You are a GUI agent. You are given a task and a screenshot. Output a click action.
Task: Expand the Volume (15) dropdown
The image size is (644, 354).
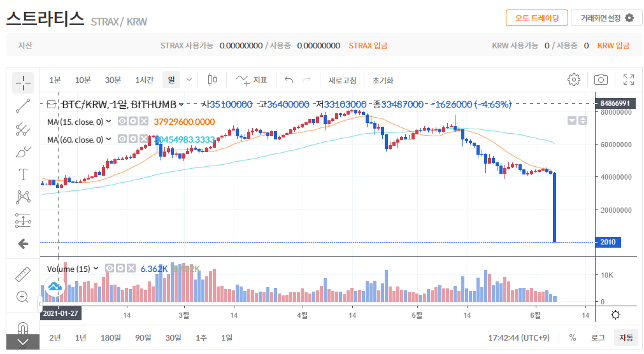point(96,268)
